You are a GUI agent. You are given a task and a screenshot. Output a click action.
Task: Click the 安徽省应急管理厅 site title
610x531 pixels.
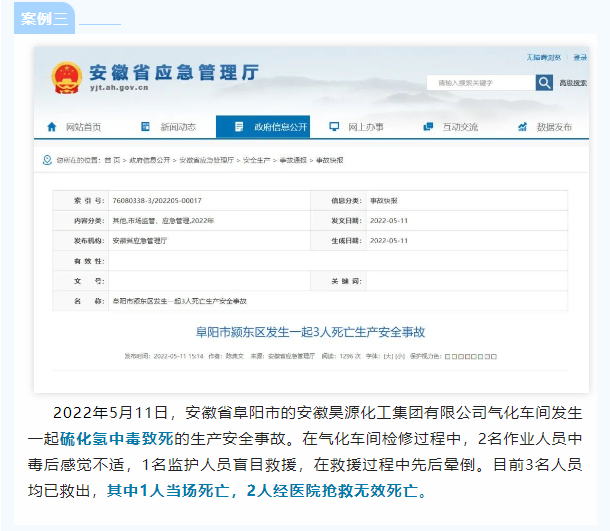(x=173, y=72)
